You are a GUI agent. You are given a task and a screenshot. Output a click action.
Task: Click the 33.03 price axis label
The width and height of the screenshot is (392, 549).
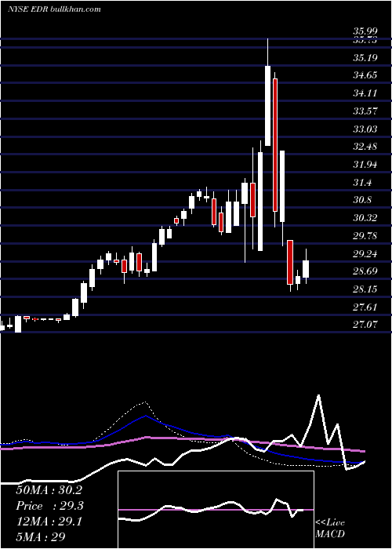tap(365, 129)
